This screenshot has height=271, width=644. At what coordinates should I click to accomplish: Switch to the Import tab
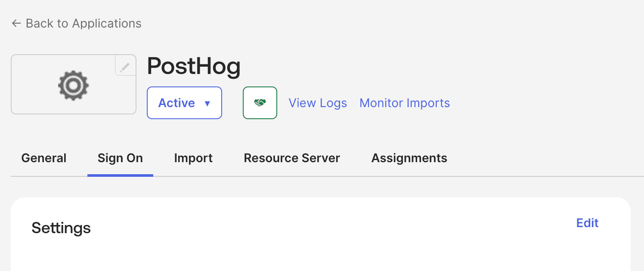[x=193, y=158]
